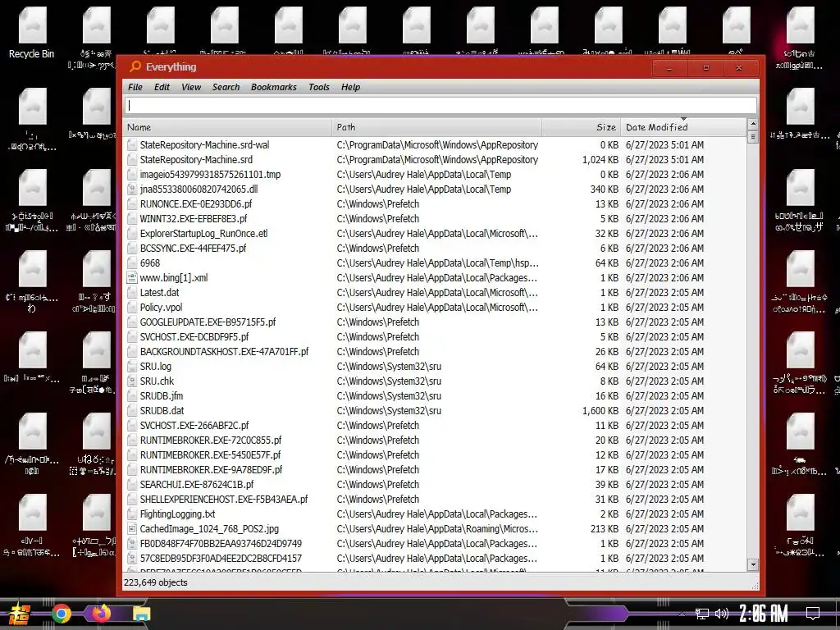This screenshot has height=630, width=840.
Task: Open the View menu
Action: click(x=190, y=87)
